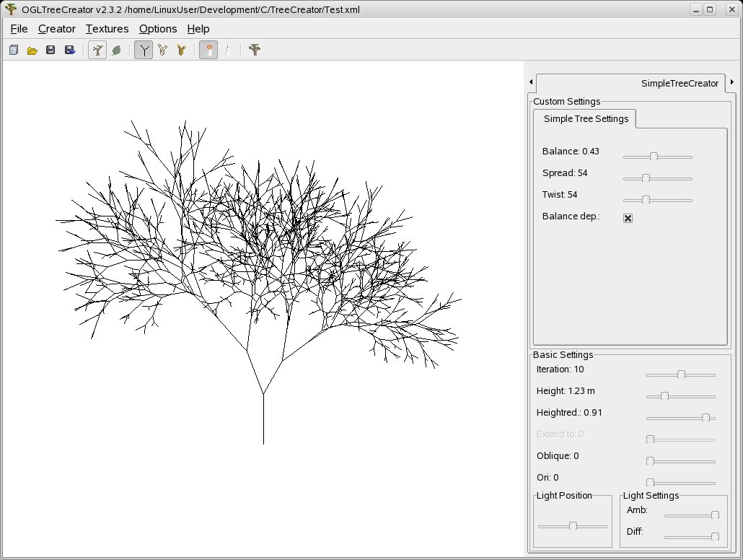The width and height of the screenshot is (743, 560).
Task: Click the Save As floppy icon with arrow
Action: (x=70, y=50)
